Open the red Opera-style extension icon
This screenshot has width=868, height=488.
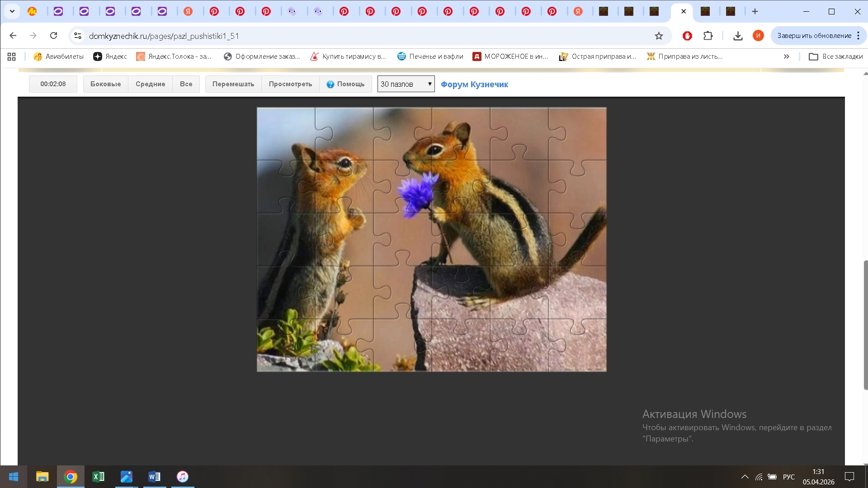pos(687,36)
